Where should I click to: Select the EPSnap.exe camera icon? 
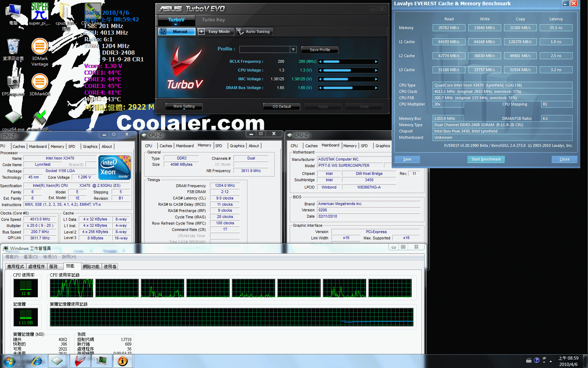point(13,84)
